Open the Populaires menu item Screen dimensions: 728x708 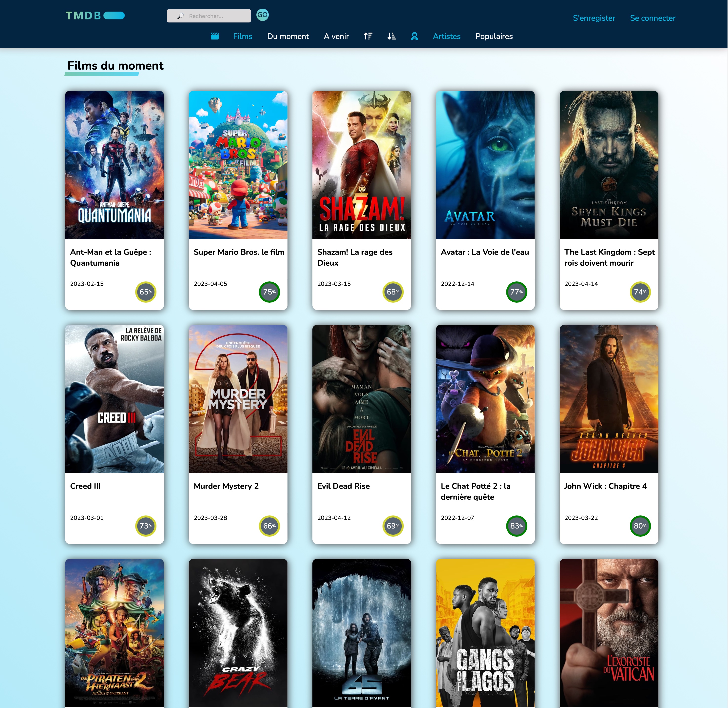(x=494, y=37)
